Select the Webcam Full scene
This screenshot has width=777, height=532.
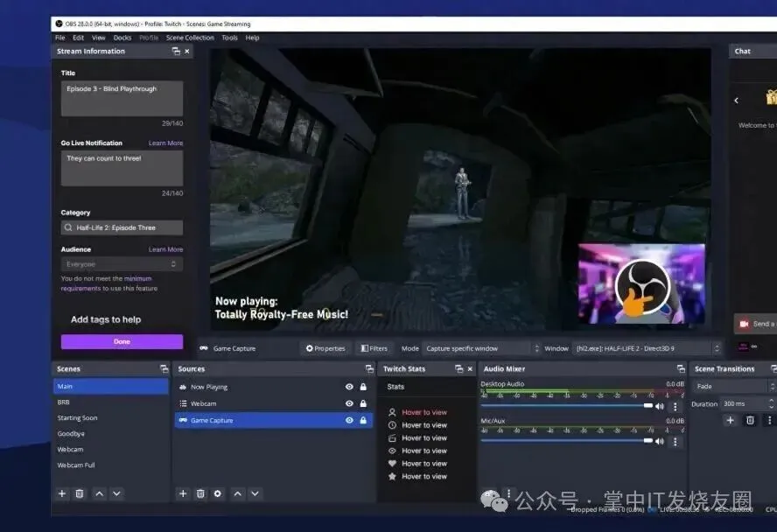[x=111, y=465]
